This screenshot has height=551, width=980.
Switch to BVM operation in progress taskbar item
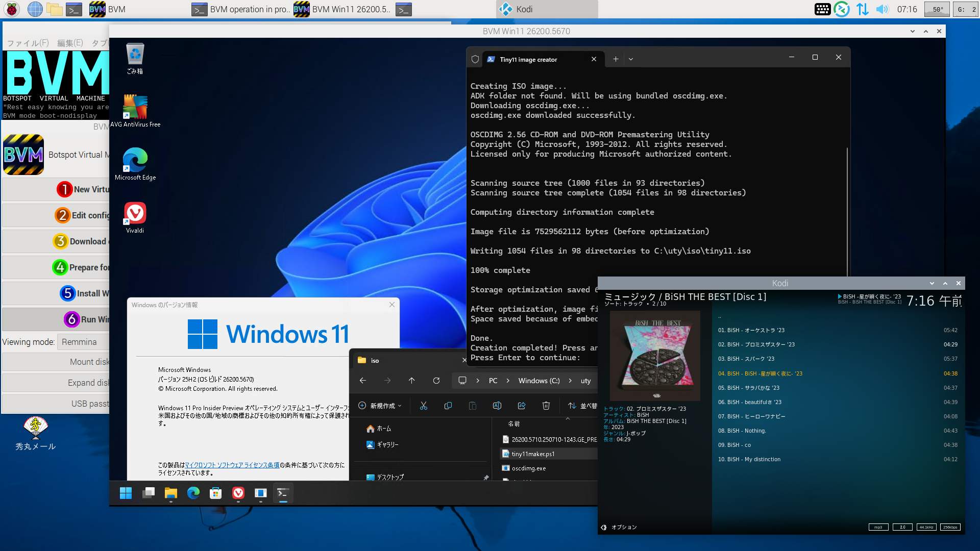coord(240,9)
